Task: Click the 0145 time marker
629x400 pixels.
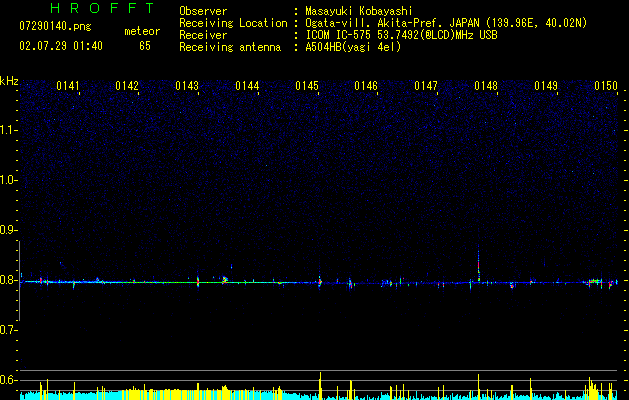Action: 307,86
